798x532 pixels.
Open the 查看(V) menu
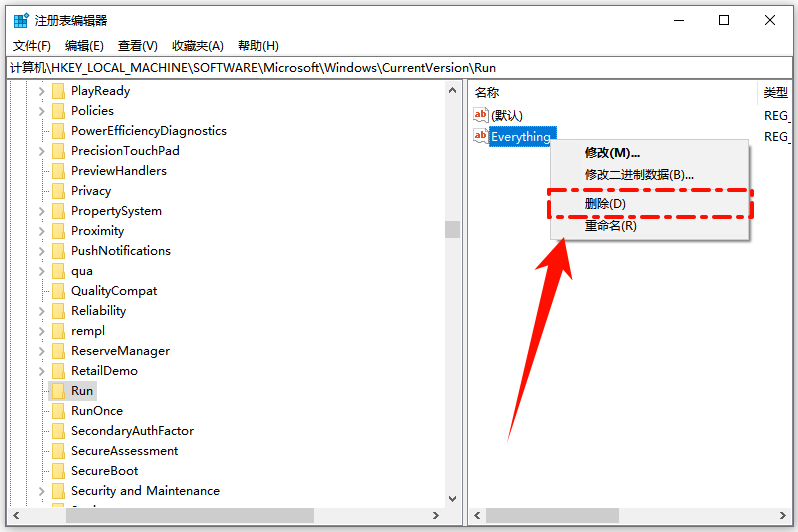[137, 46]
